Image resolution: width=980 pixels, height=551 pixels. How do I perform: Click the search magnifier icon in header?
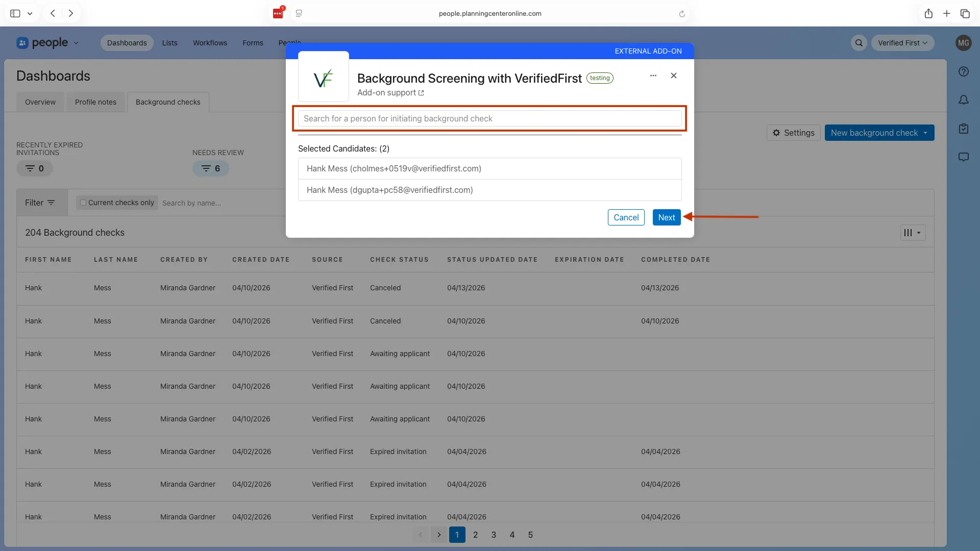859,43
